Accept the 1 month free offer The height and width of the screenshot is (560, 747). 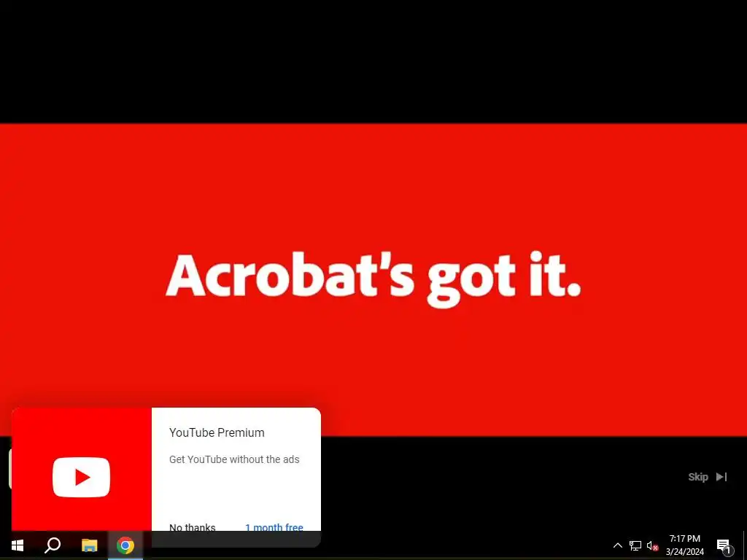pyautogui.click(x=274, y=527)
